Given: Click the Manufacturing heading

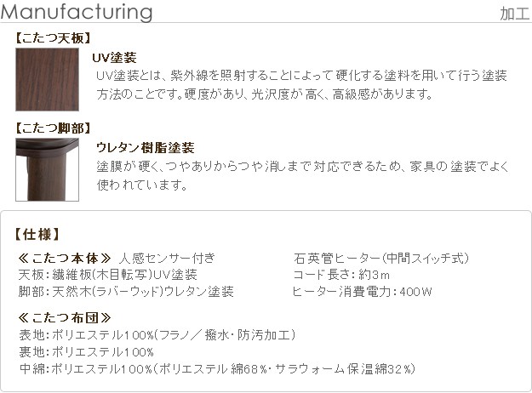Looking at the screenshot, I should point(77,14).
